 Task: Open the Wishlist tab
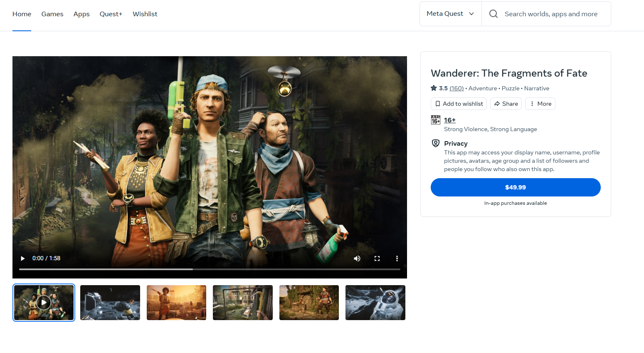click(145, 14)
